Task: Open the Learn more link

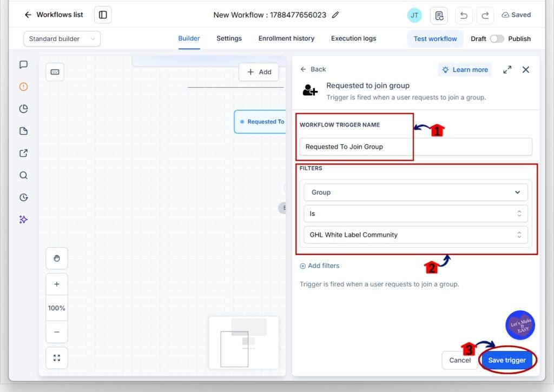Action: (x=465, y=70)
